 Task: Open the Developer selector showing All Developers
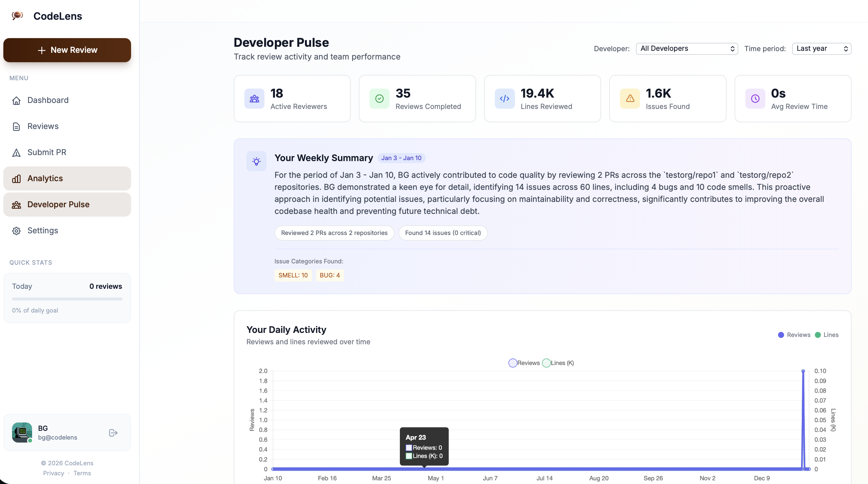tap(686, 48)
